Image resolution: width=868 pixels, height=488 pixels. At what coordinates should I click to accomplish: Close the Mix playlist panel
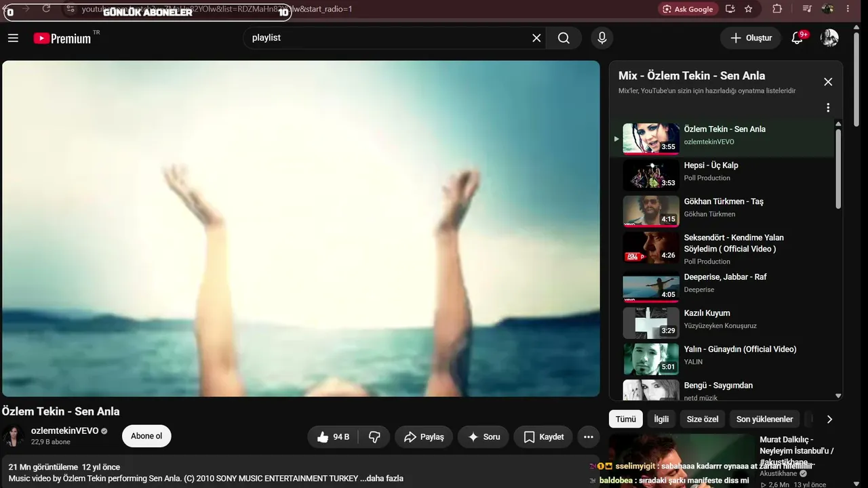(x=828, y=82)
